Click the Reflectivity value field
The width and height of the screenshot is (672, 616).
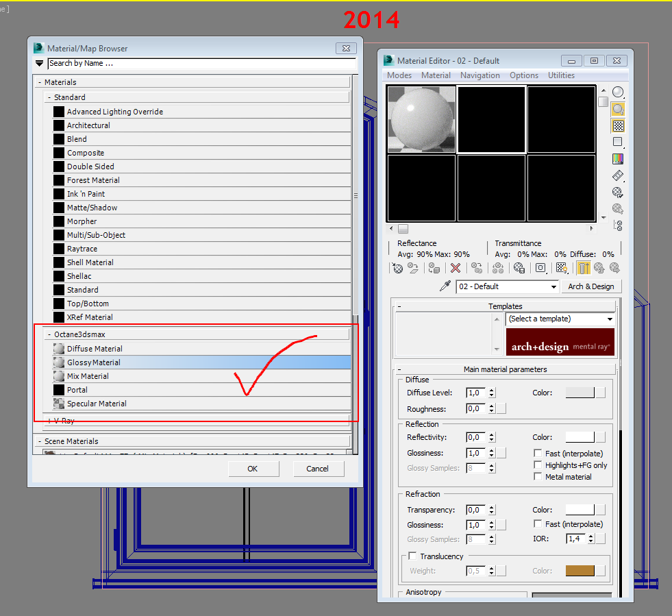(x=476, y=437)
